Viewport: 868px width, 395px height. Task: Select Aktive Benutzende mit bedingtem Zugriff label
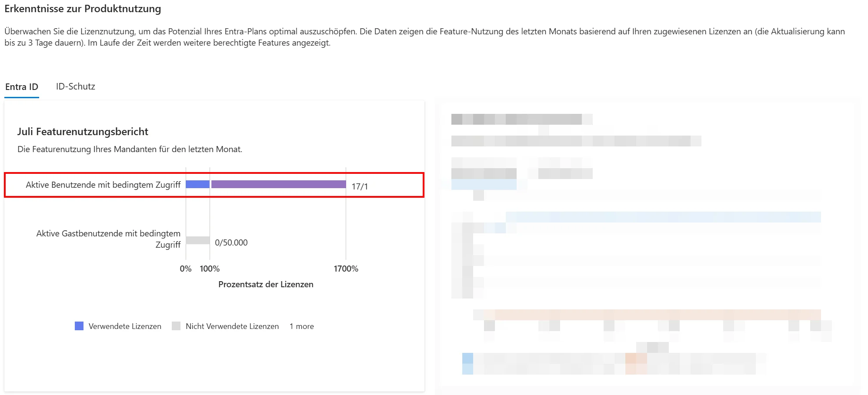103,185
